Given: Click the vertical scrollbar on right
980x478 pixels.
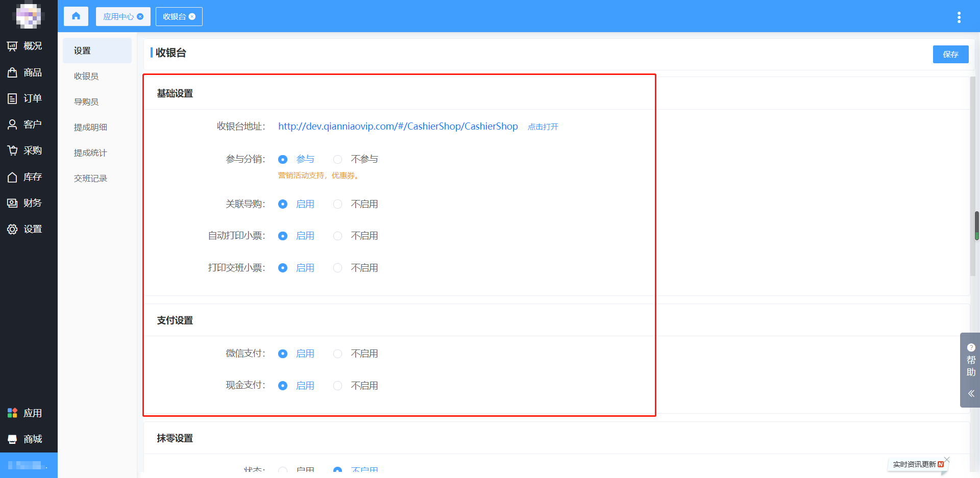Looking at the screenshot, I should (x=976, y=225).
